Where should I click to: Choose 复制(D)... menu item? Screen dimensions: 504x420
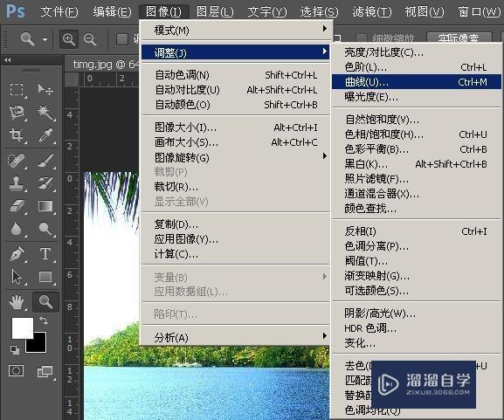[x=236, y=224]
